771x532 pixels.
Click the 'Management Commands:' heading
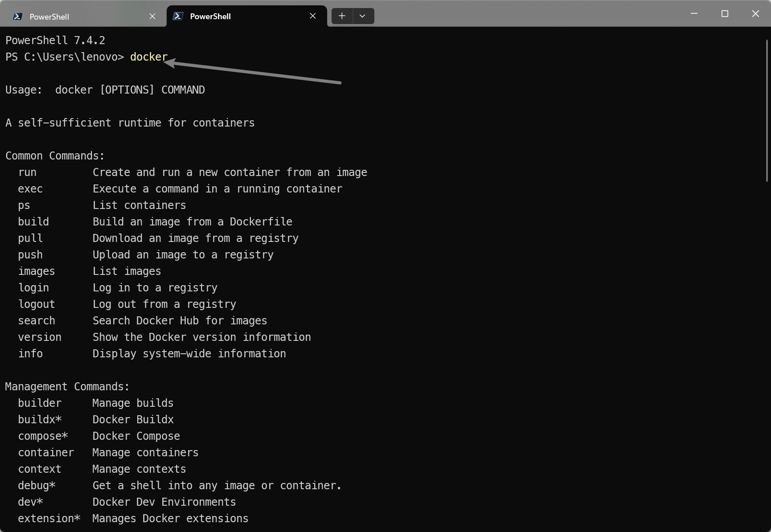67,387
